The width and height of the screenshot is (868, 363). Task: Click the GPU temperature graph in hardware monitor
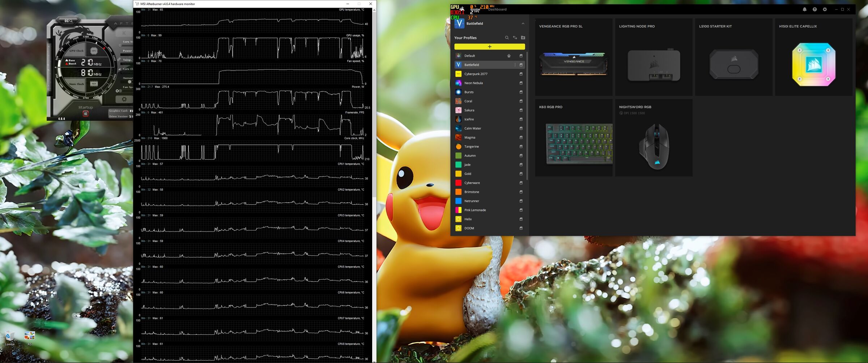[252, 22]
